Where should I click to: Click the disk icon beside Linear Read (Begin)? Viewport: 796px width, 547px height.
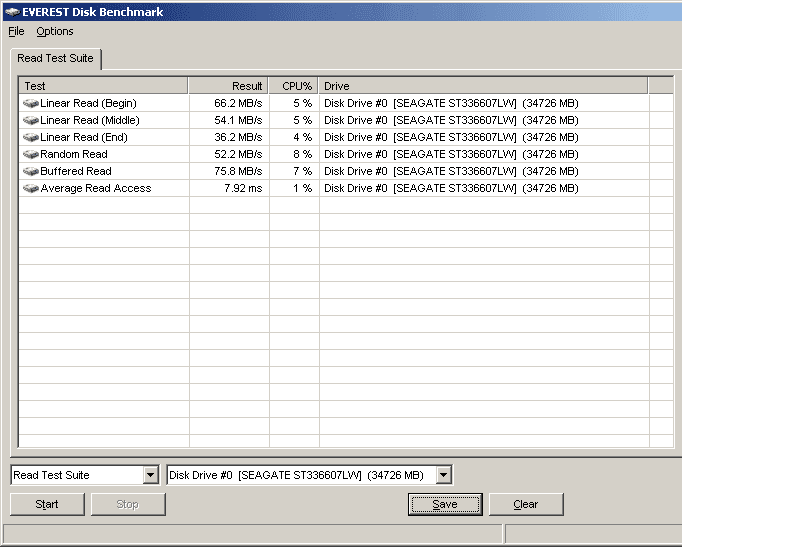click(x=31, y=104)
